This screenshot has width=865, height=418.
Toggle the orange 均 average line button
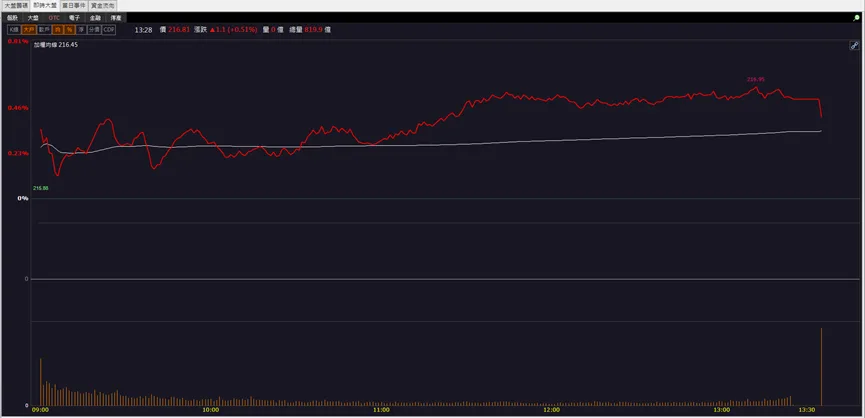click(58, 30)
